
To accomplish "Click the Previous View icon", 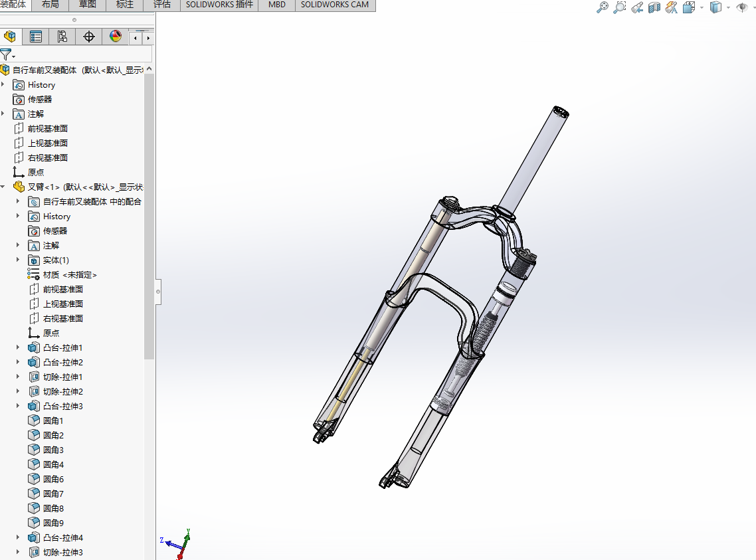I will (637, 7).
